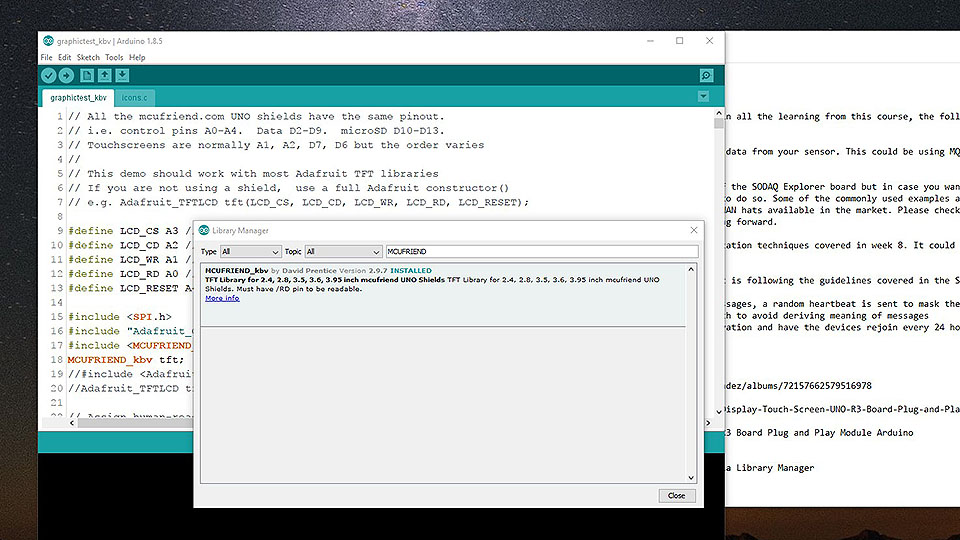The image size is (960, 540).
Task: Open the Topic filter dropdown
Action: click(x=343, y=252)
